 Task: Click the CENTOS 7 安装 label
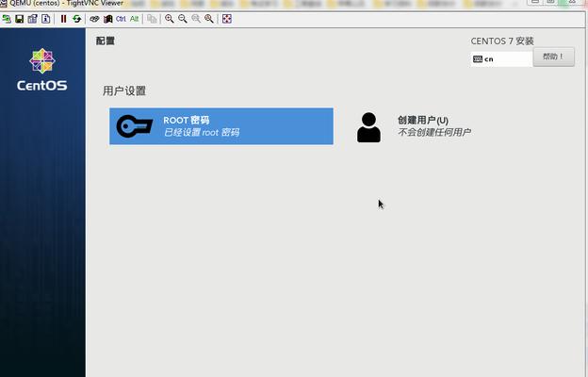tap(502, 41)
